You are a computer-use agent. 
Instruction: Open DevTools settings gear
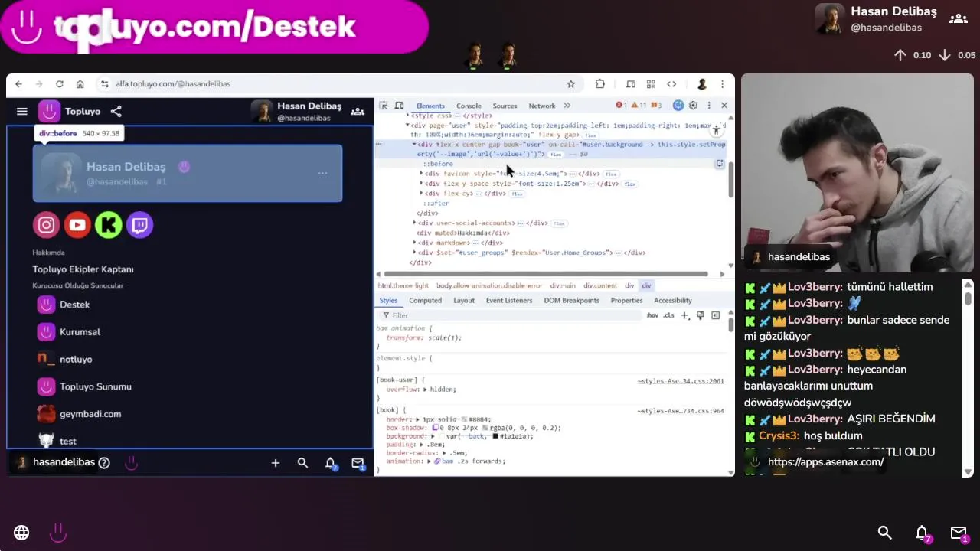pyautogui.click(x=693, y=106)
